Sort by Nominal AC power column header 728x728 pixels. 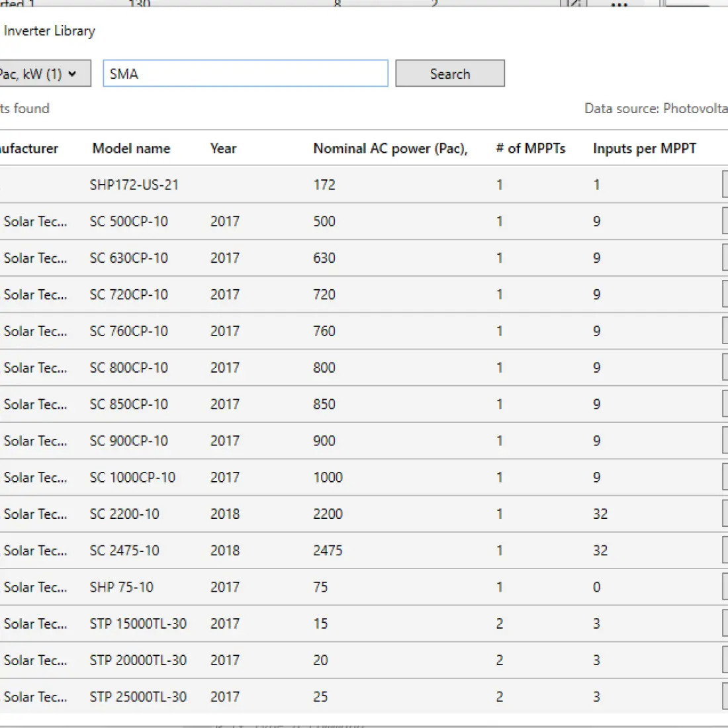tap(390, 148)
